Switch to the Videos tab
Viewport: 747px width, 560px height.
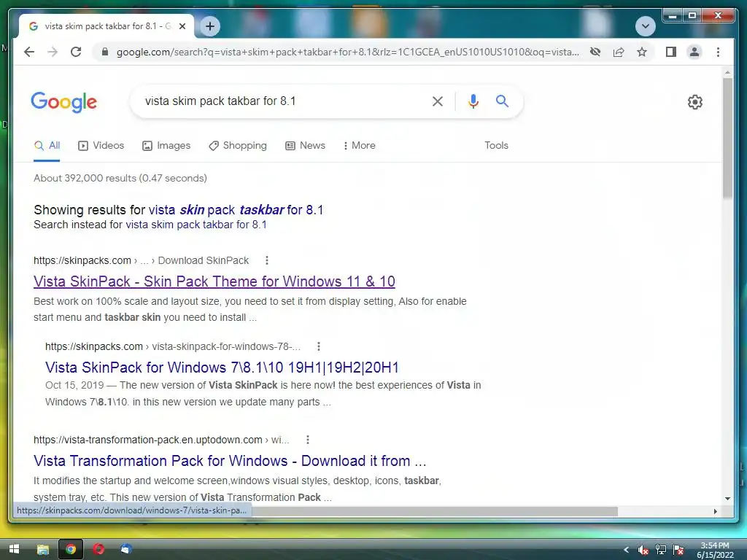[101, 146]
